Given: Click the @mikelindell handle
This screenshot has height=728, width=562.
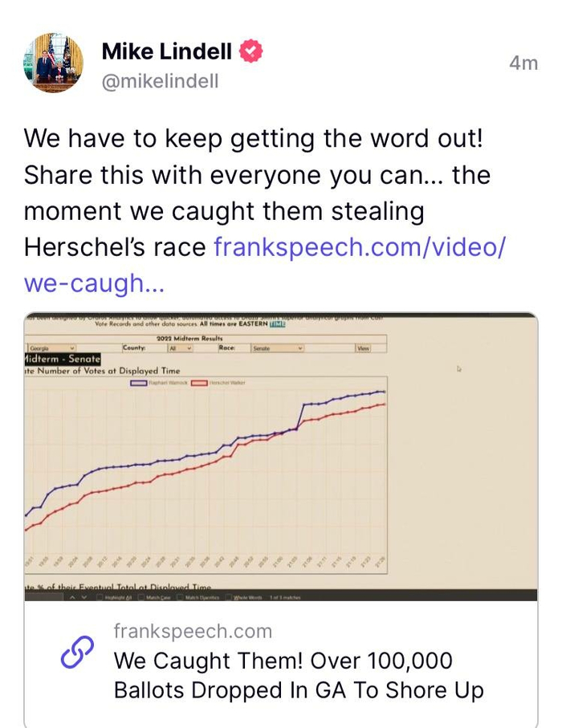Looking at the screenshot, I should (160, 81).
